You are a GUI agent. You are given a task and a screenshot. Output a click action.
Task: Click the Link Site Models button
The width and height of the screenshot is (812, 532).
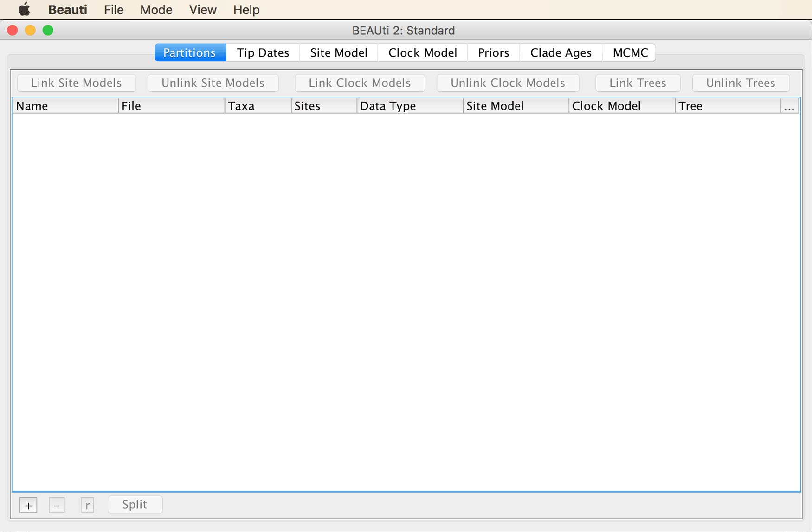(x=77, y=83)
